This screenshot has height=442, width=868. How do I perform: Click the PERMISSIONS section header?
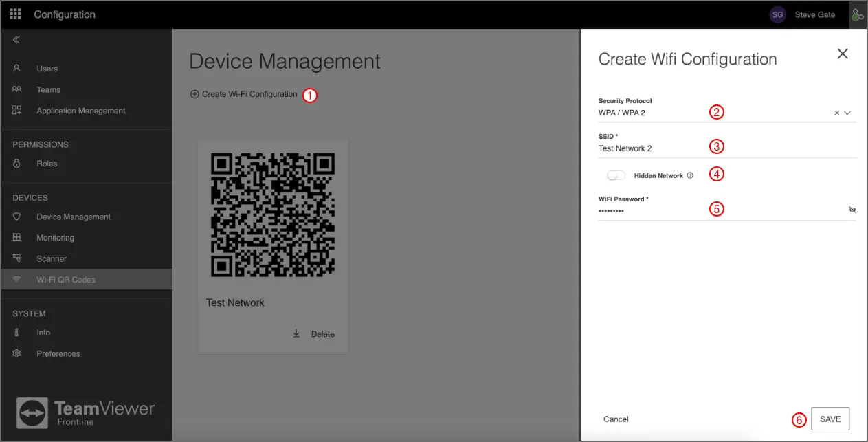41,144
